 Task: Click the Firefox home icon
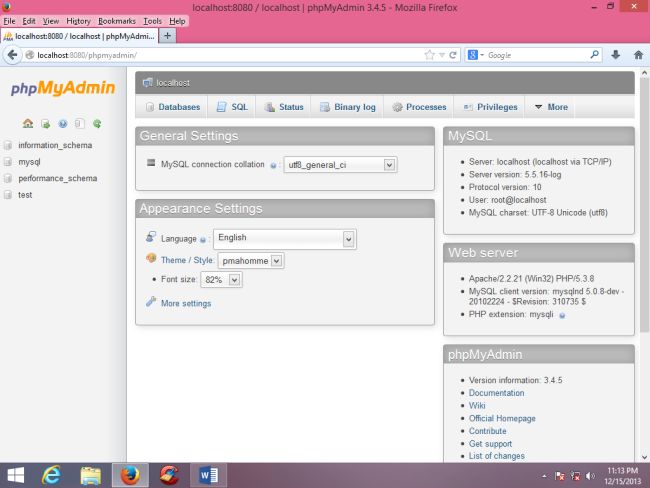tap(638, 55)
